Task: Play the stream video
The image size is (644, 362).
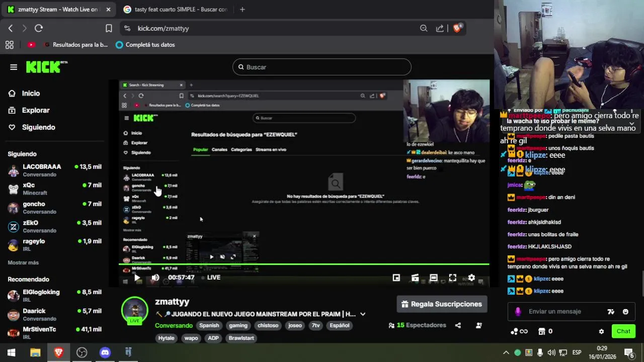Action: [x=137, y=278]
